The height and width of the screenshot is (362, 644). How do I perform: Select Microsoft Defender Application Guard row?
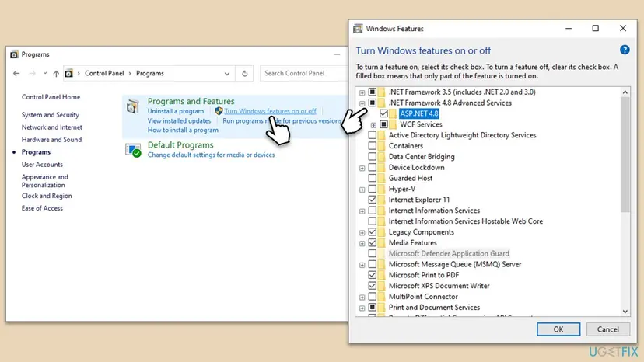tap(449, 253)
